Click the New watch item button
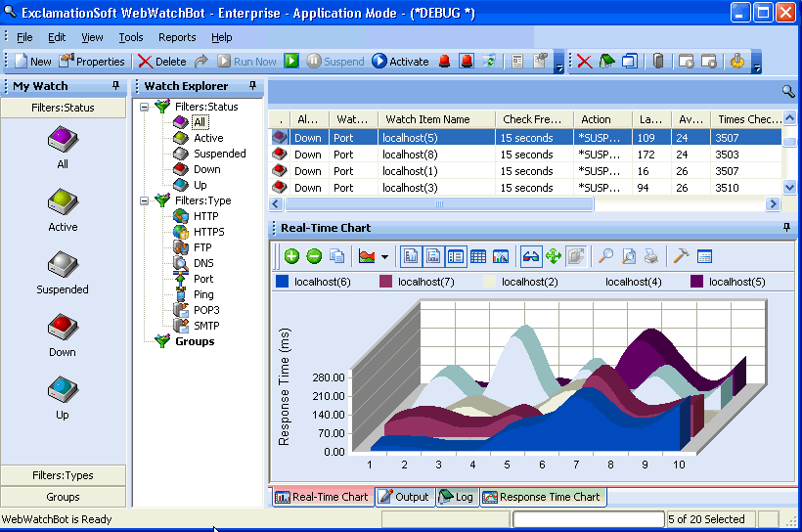This screenshot has width=802, height=532. [x=33, y=62]
